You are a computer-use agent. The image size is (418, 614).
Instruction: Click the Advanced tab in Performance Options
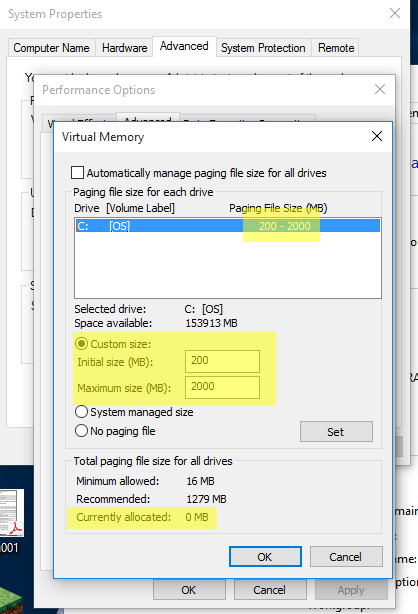click(148, 118)
